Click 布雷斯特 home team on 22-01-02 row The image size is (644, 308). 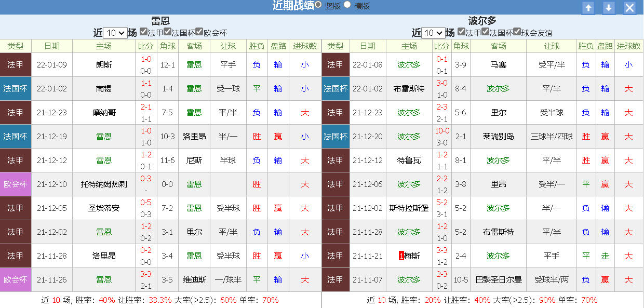pyautogui.click(x=409, y=89)
